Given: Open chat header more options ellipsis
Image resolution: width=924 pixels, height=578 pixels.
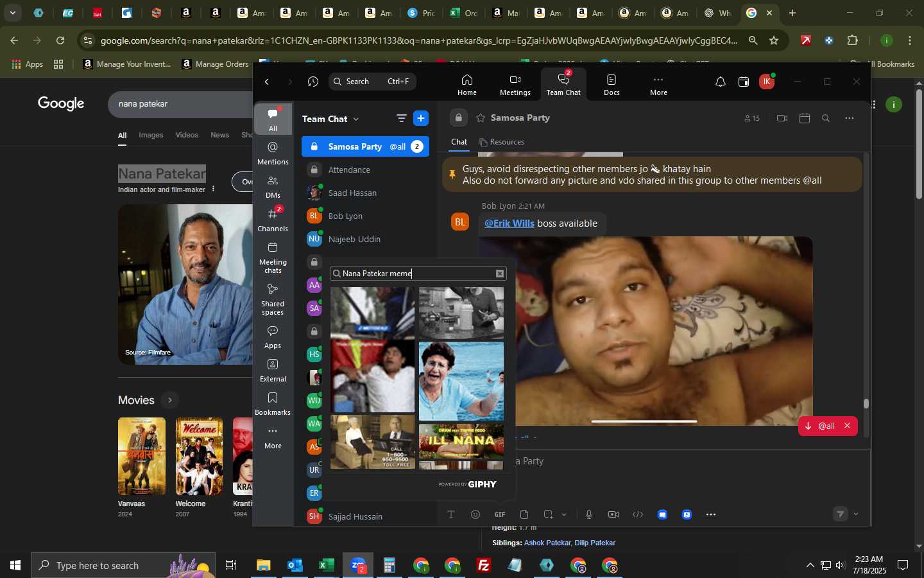Looking at the screenshot, I should tap(850, 118).
